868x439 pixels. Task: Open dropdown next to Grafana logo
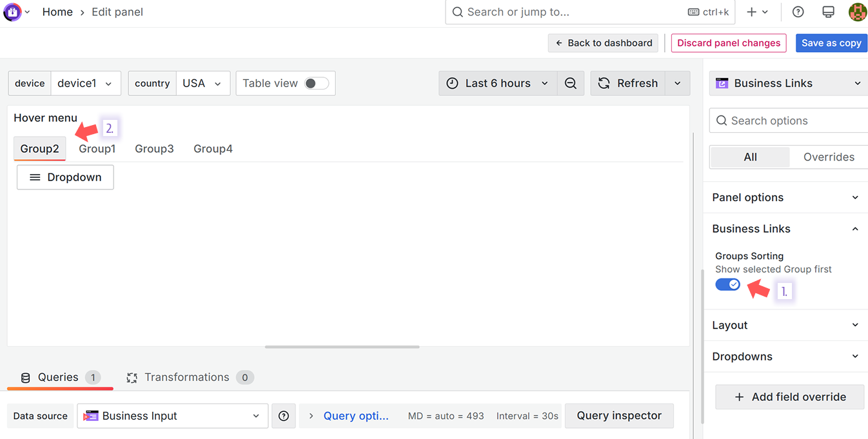click(x=27, y=12)
